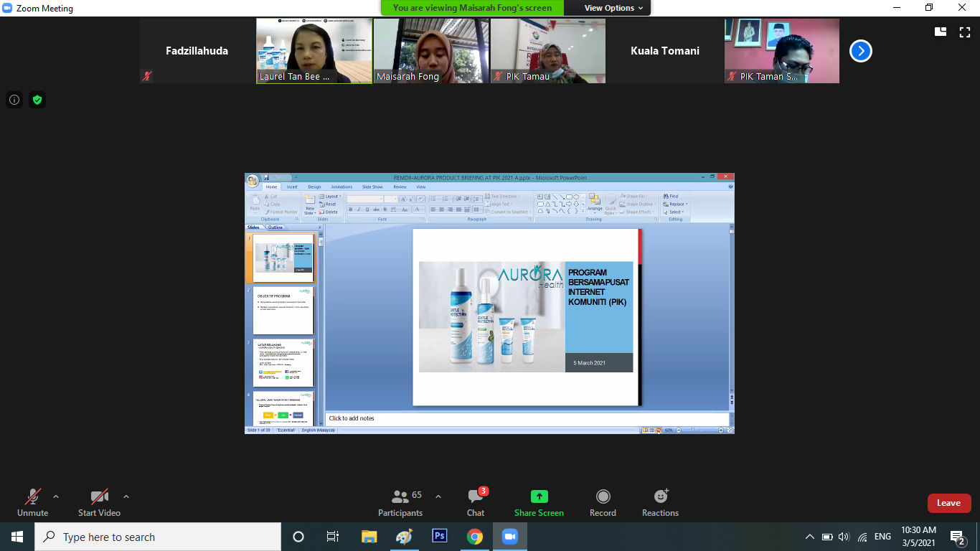Screen dimensions: 980x551
Task: Switch to the Insert ribbon tab
Action: [292, 187]
